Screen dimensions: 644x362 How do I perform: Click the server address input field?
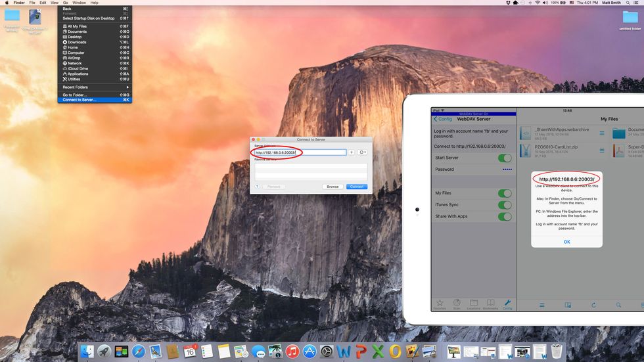(x=300, y=152)
